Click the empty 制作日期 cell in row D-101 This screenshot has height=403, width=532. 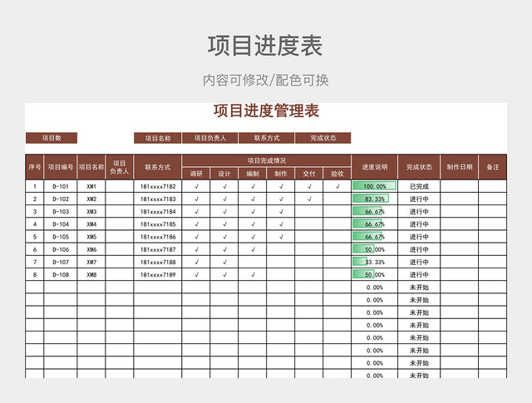point(460,186)
